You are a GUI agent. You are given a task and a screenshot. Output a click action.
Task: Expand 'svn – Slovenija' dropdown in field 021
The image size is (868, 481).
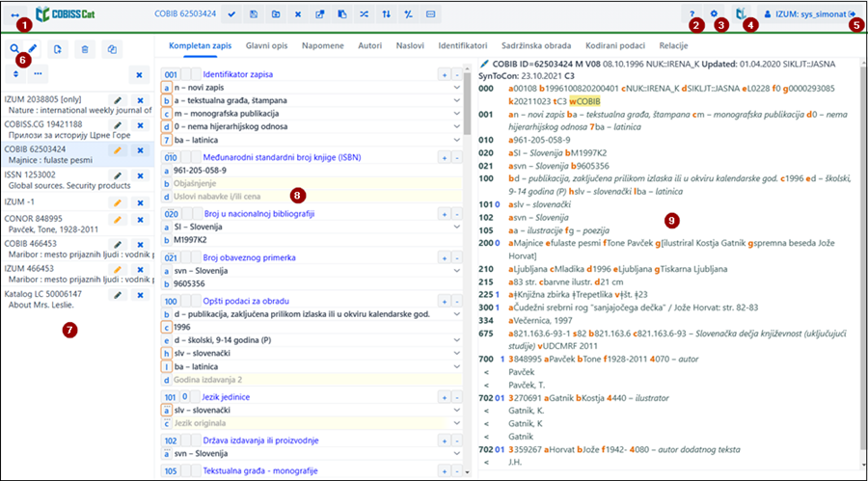[457, 271]
